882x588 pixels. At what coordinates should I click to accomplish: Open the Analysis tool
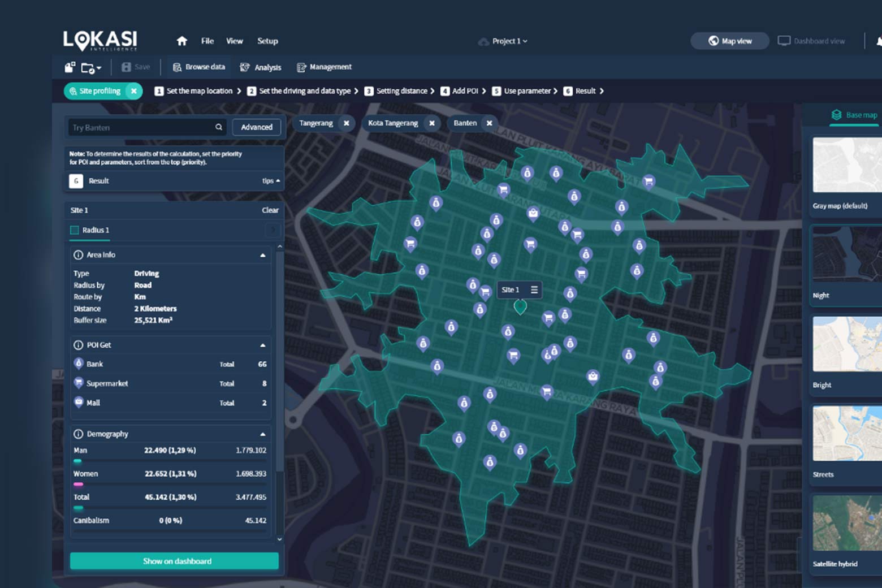click(x=261, y=67)
